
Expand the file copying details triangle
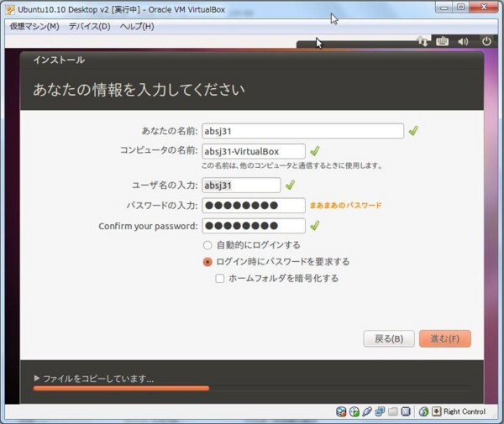tap(37, 378)
